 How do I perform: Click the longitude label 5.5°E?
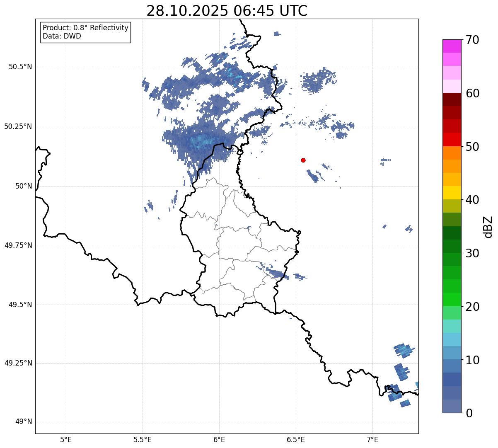tap(143, 439)
